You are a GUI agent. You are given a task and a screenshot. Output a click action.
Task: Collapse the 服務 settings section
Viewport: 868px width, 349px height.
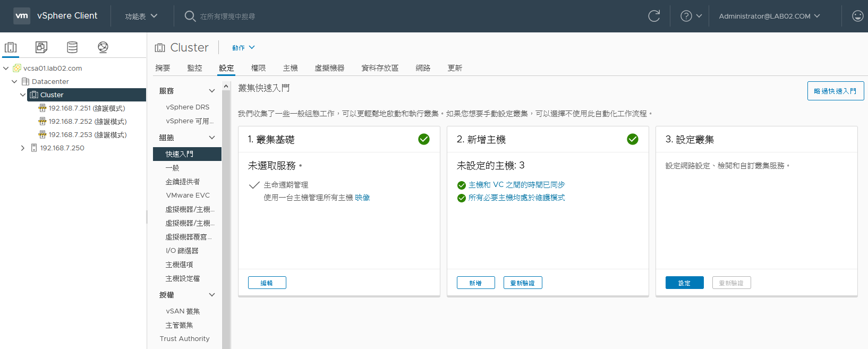[212, 91]
